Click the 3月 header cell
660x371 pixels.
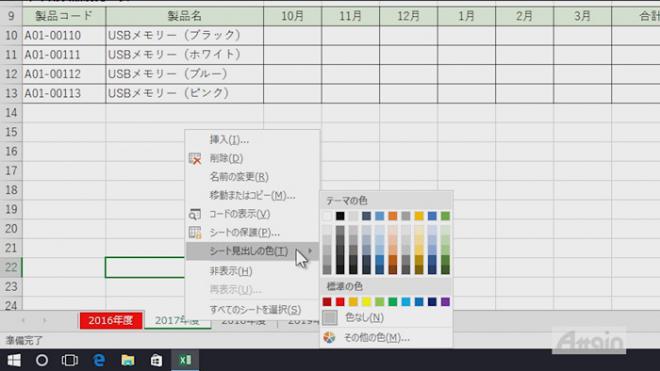[x=583, y=16]
